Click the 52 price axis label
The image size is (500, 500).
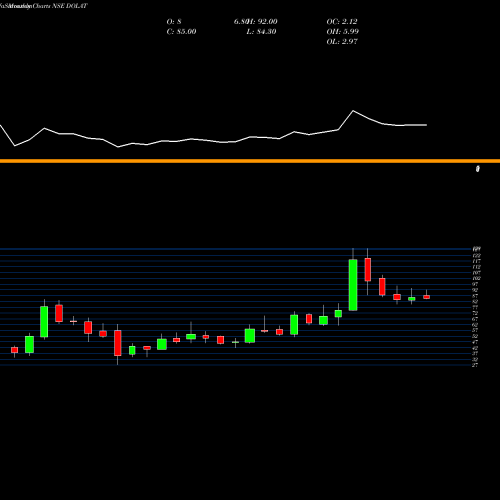tap(475, 336)
